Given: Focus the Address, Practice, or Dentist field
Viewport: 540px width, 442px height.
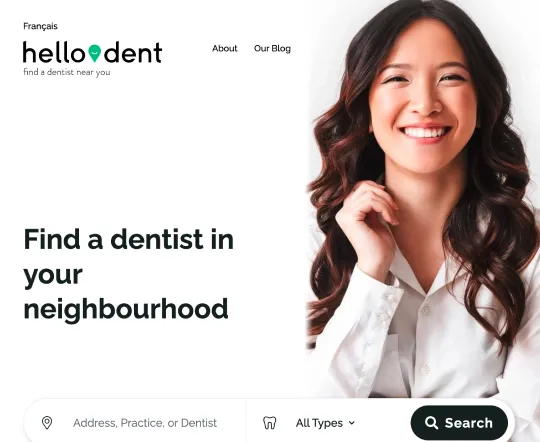Looking at the screenshot, I should point(145,423).
